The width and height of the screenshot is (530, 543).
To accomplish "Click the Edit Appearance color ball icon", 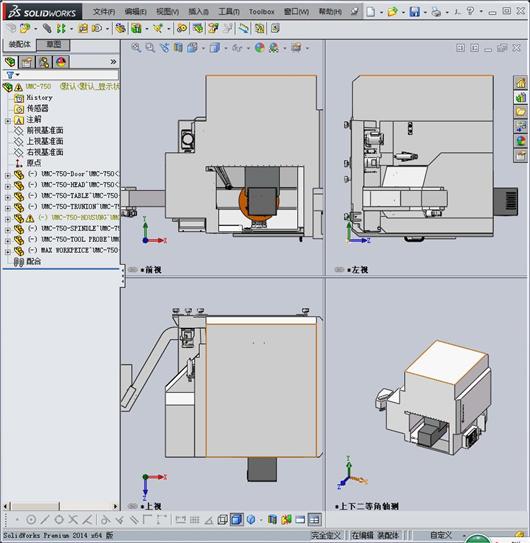I will (259, 47).
